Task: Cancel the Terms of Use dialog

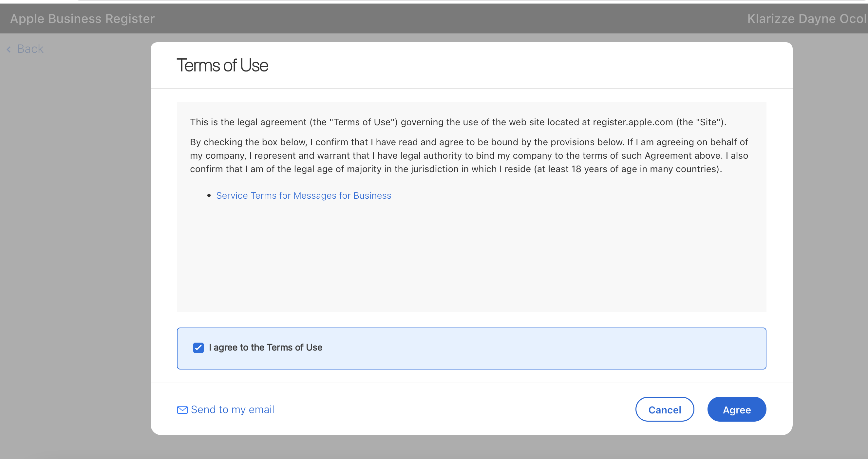Action: 665,409
